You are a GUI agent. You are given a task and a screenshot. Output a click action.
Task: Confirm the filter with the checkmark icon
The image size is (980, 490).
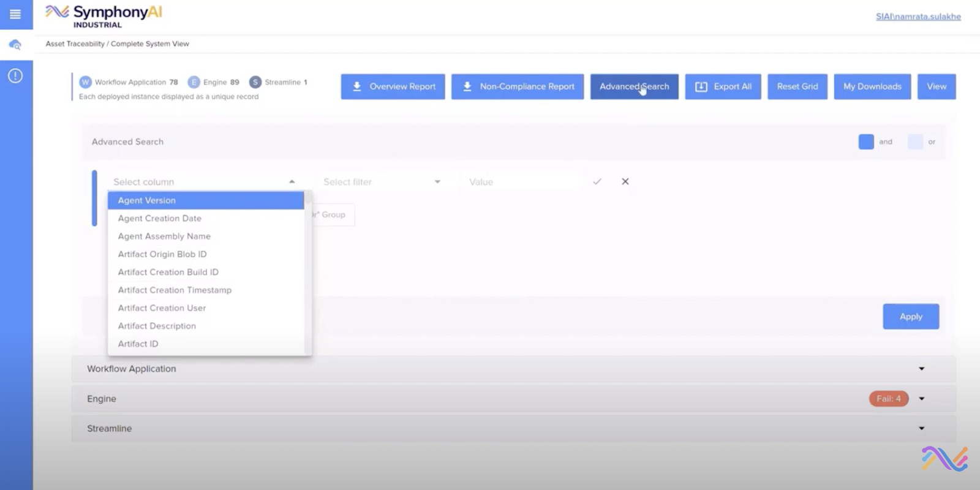coord(597,181)
